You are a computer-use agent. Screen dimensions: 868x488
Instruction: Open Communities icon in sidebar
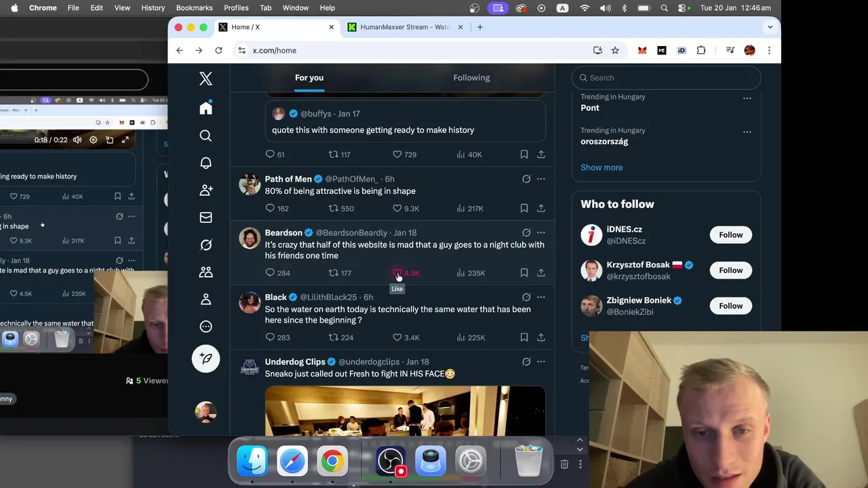(205, 272)
